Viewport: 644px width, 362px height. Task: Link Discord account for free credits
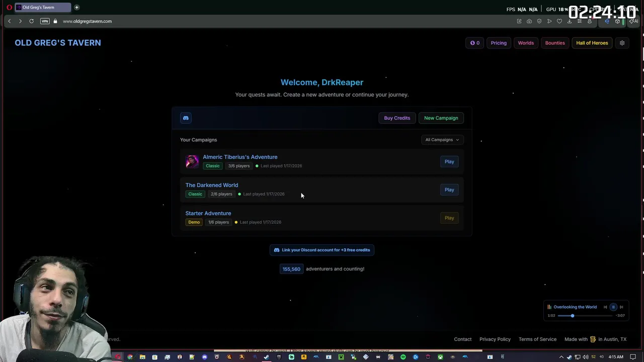pos(322,250)
